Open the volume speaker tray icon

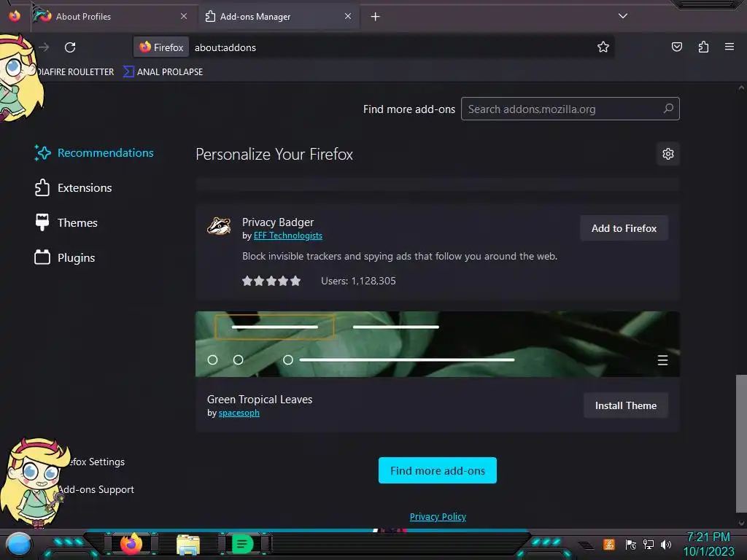coord(666,544)
